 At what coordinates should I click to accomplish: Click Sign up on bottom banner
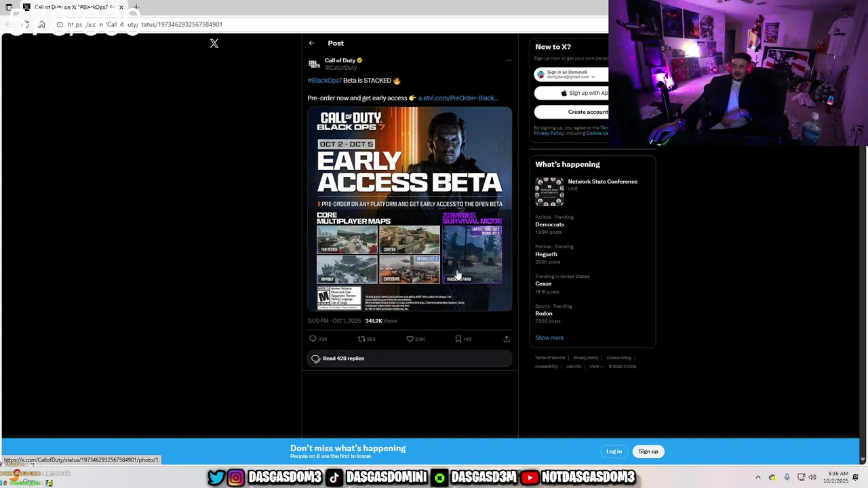(648, 451)
